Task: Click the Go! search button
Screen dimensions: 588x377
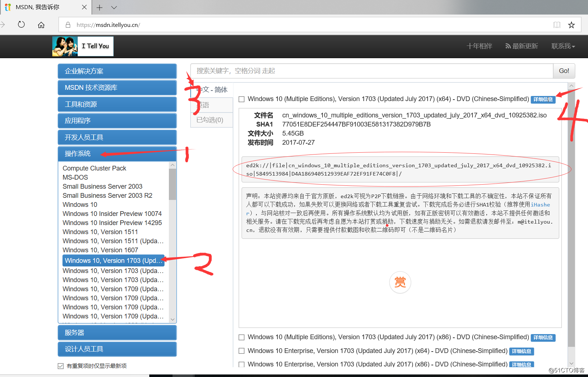Action: point(564,71)
